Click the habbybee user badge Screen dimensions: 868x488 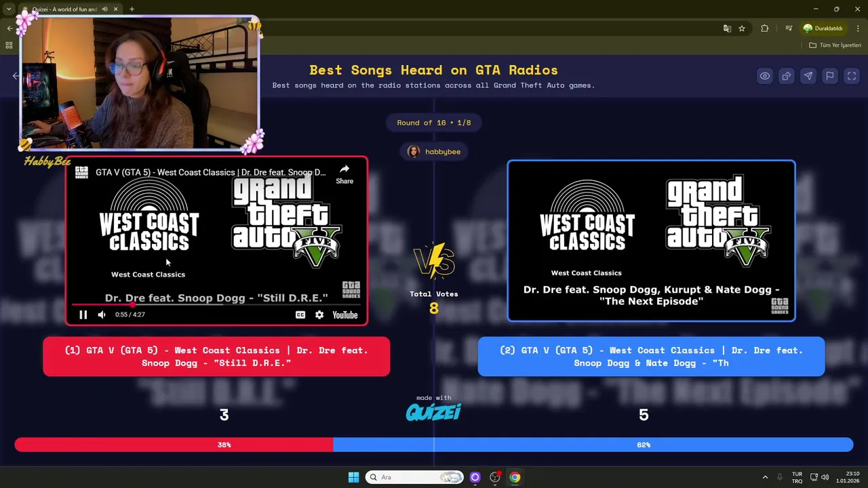coord(434,152)
